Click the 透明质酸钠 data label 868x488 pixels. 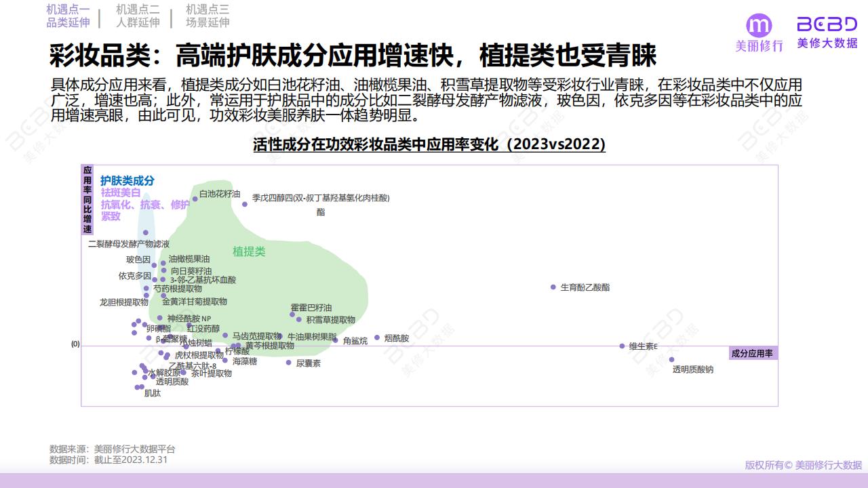[x=693, y=369]
